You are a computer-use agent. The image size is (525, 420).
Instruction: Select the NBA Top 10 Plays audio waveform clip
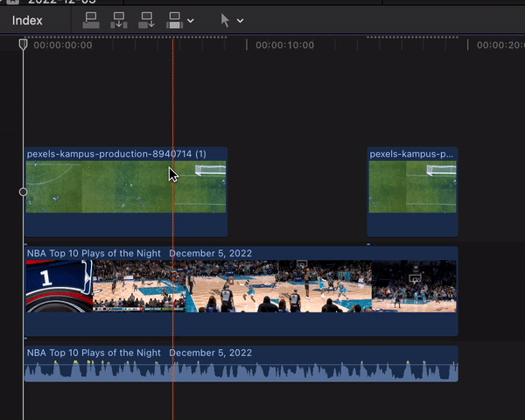click(241, 364)
